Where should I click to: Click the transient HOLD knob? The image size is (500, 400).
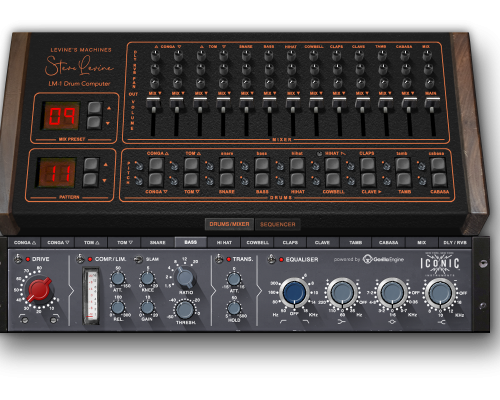point(234,308)
